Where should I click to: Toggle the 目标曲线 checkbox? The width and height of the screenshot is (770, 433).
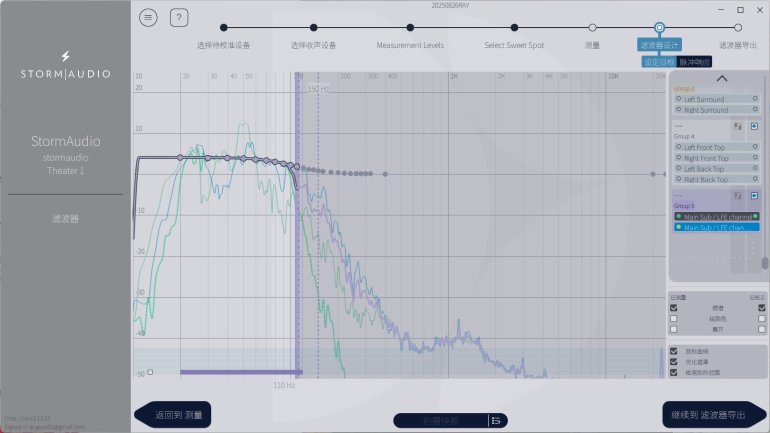coord(674,351)
